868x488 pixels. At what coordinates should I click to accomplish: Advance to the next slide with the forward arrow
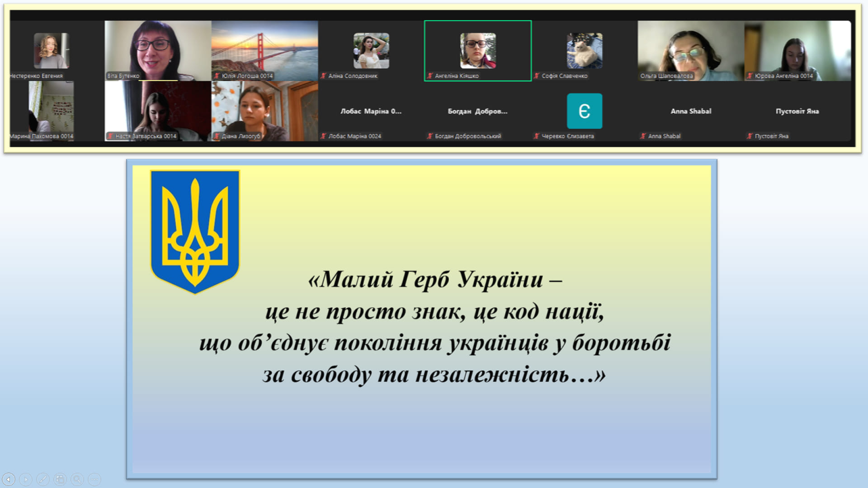click(26, 479)
